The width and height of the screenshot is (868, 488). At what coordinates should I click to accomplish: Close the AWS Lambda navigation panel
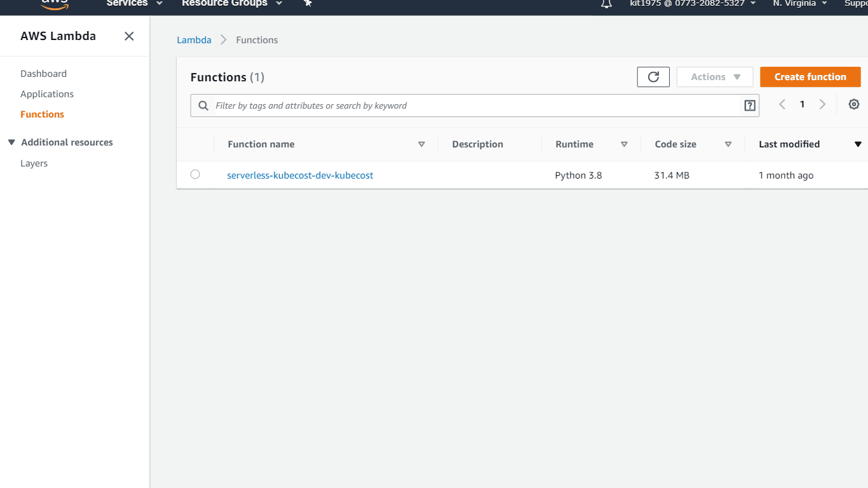[x=129, y=36]
